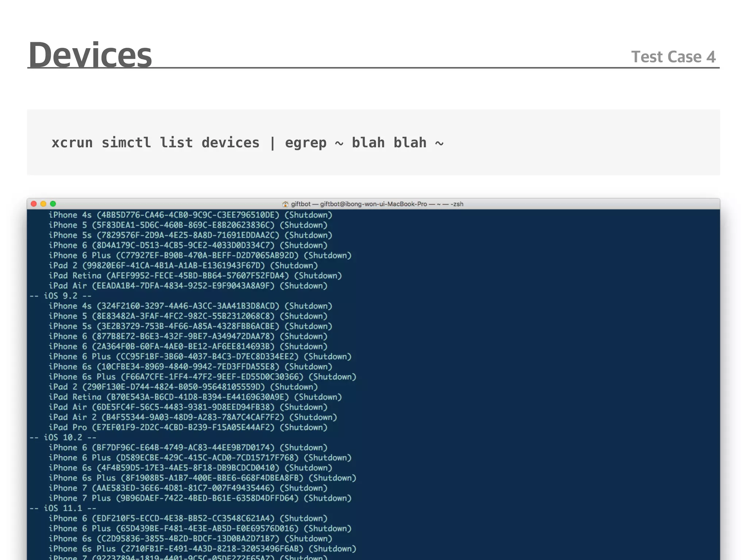Click the iPhone 7 line under iOS 10.2
The image size is (747, 560).
pos(188,488)
